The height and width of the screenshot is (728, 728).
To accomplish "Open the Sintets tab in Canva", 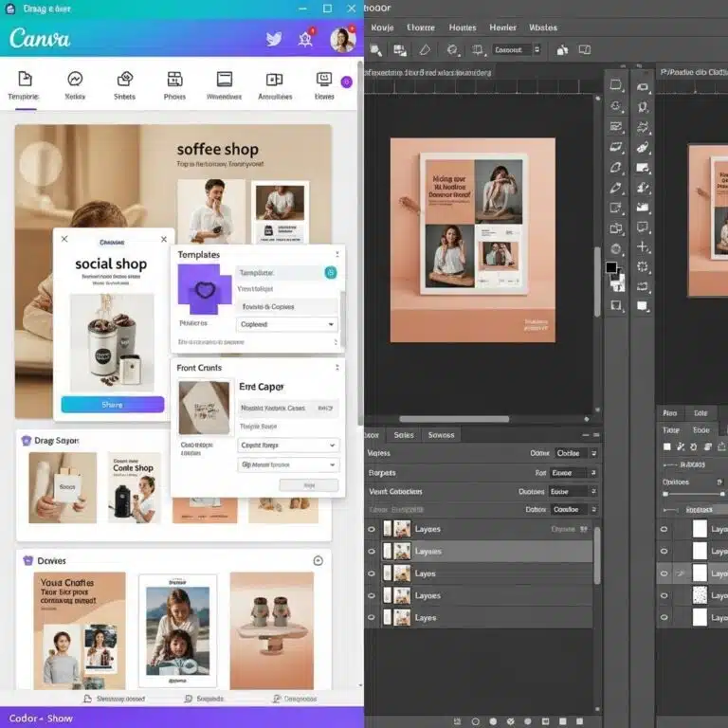I will pos(124,85).
